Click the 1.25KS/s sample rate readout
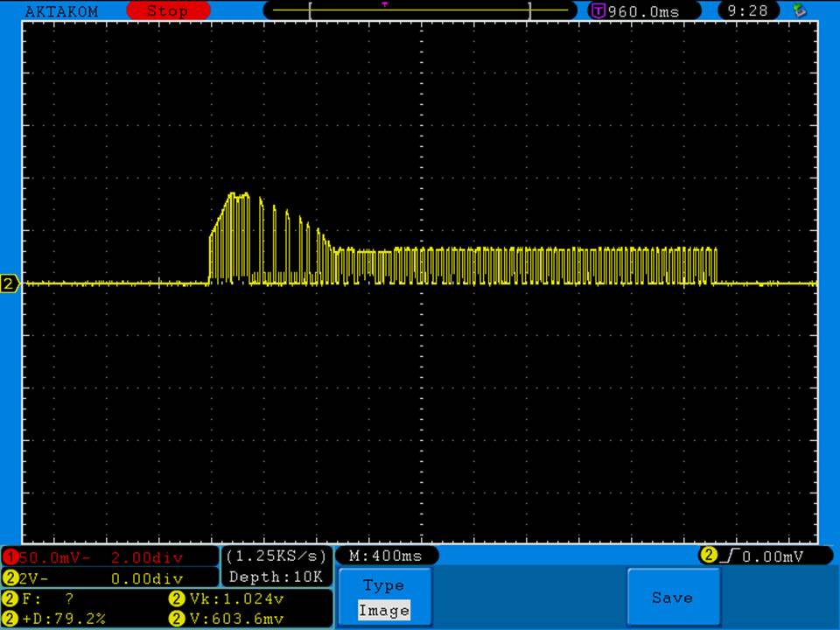Viewport: 840px width, 630px height. coord(276,556)
